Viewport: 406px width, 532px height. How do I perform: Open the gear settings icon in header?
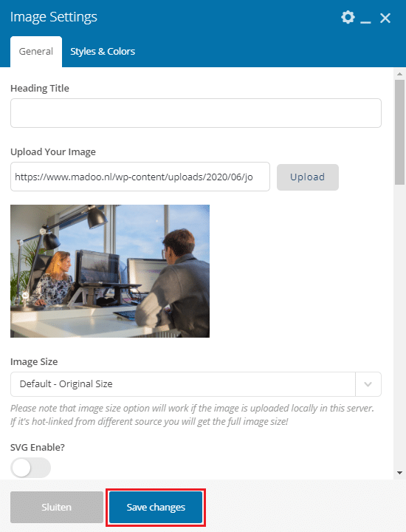[348, 17]
